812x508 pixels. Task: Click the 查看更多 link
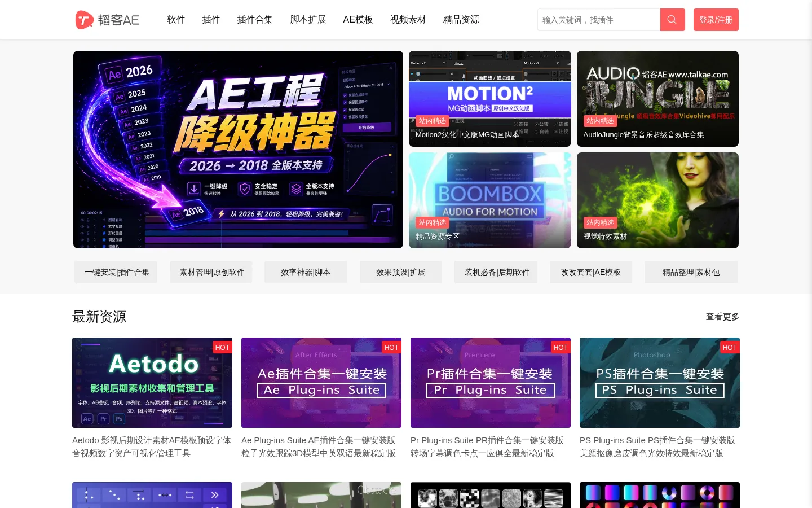pyautogui.click(x=722, y=317)
